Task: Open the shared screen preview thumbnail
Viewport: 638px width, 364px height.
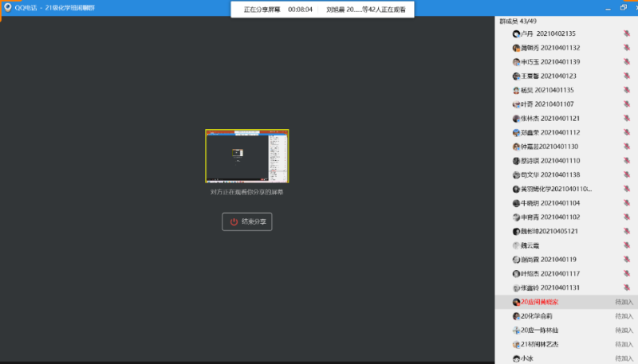Action: (x=247, y=156)
